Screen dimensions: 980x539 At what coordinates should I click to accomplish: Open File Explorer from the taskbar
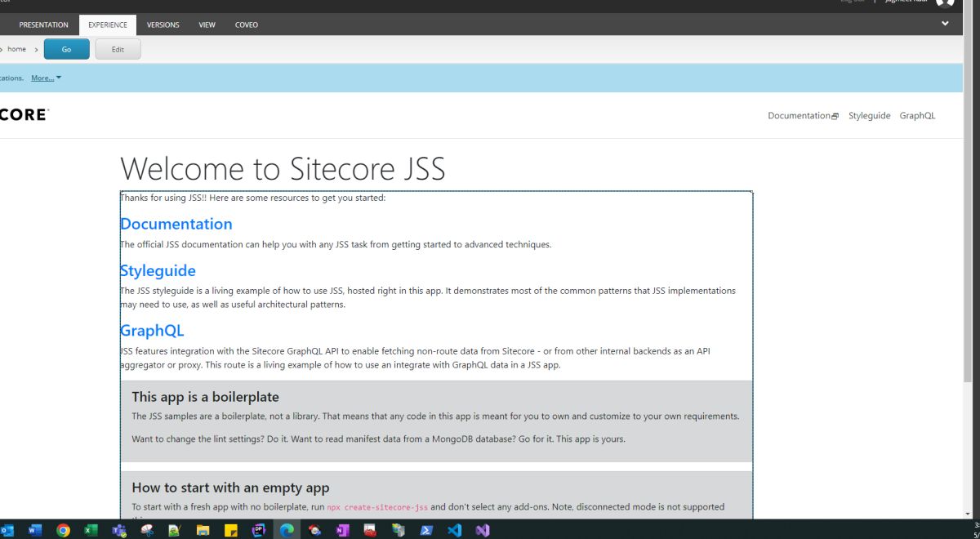pos(203,530)
